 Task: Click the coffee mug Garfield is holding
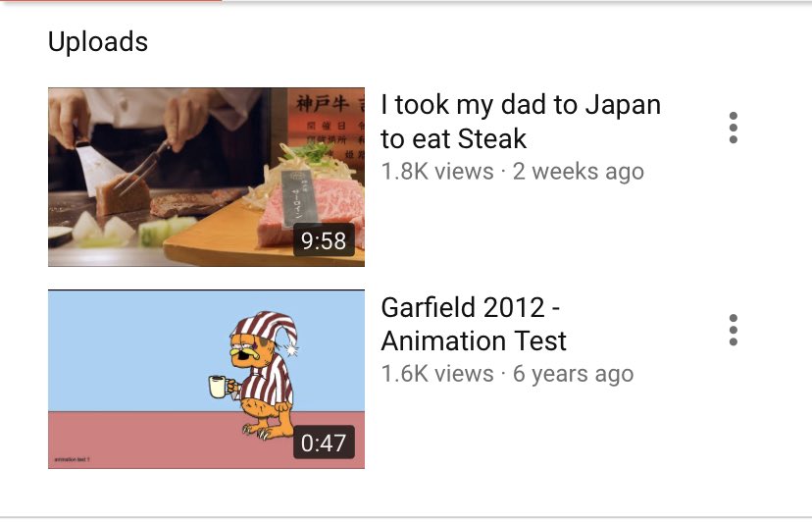pos(218,387)
